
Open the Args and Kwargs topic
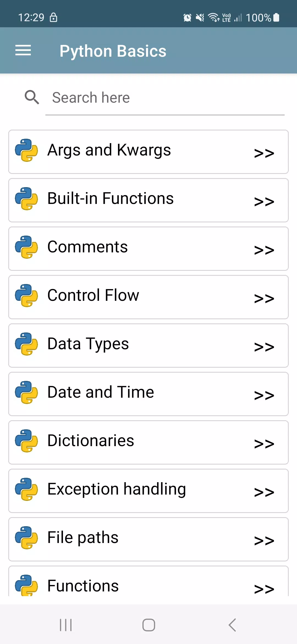(148, 152)
